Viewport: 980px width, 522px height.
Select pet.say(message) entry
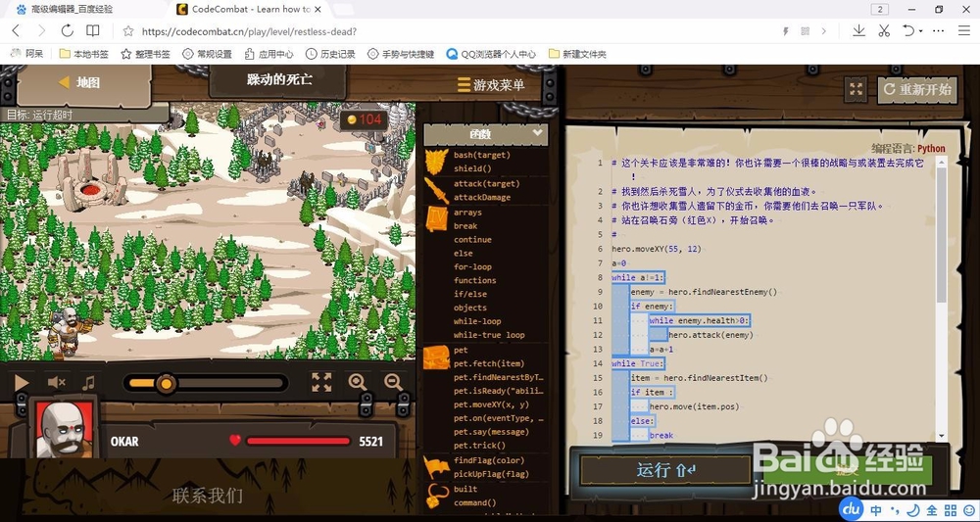click(491, 432)
